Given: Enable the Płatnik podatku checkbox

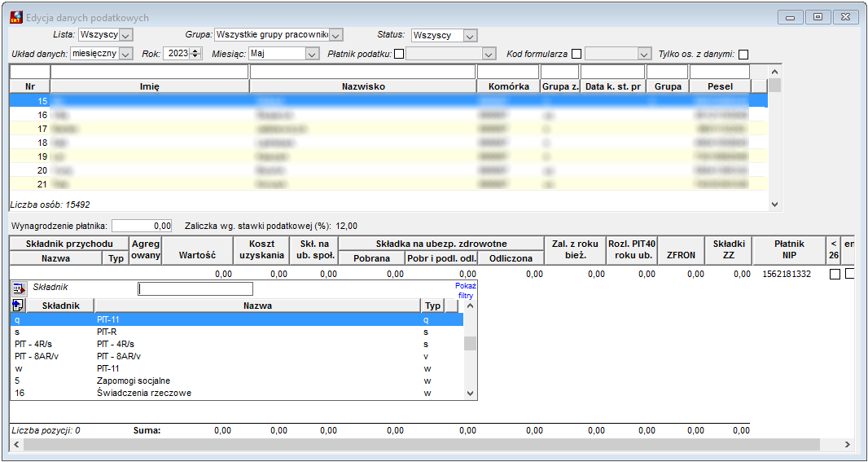Looking at the screenshot, I should tap(398, 55).
